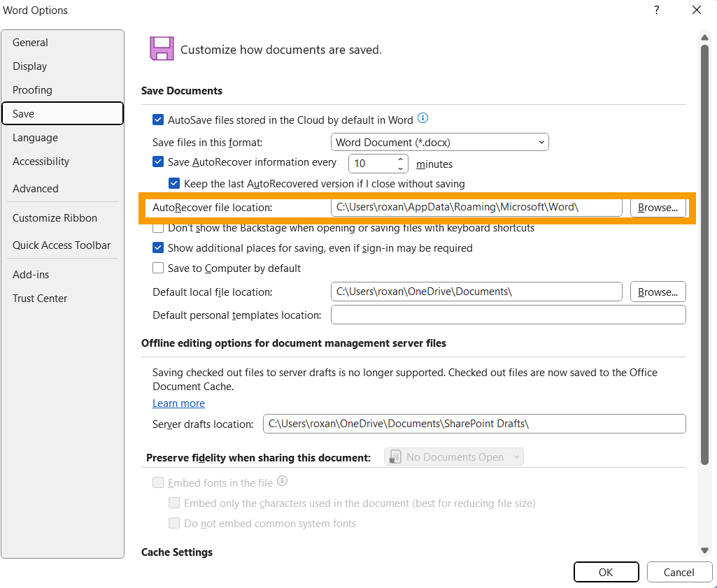Click the Learn more link

coord(178,403)
